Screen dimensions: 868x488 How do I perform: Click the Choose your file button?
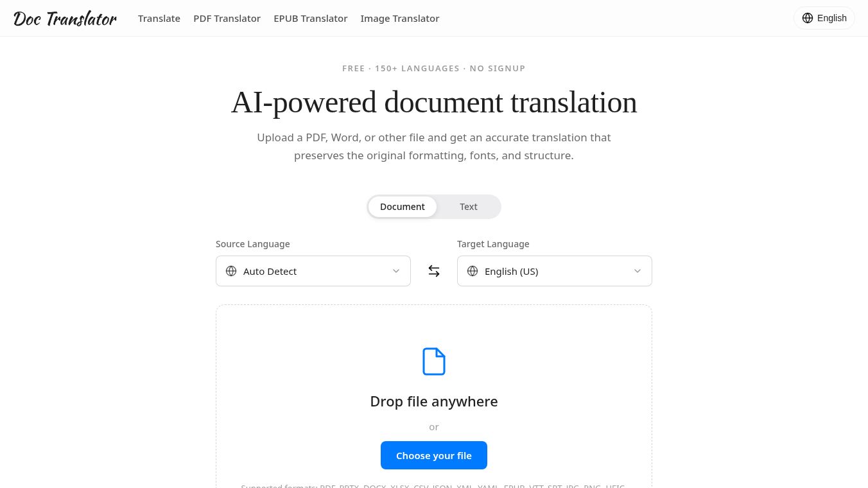434,455
